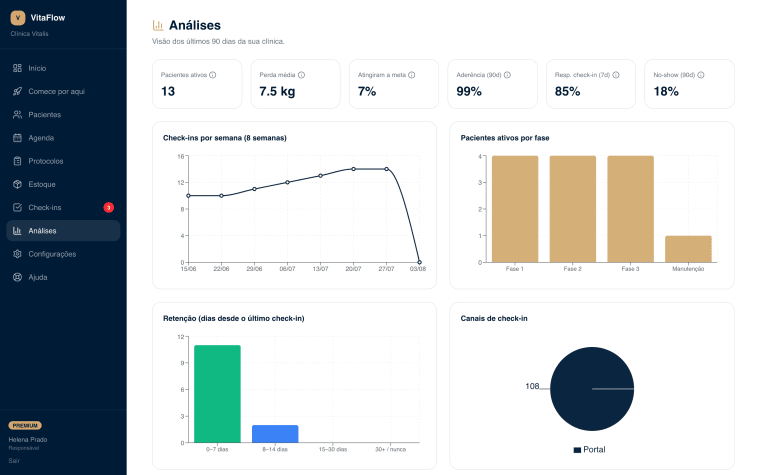Image resolution: width=760 pixels, height=475 pixels.
Task: Click the 7% Atingiram a meta value
Action: (366, 91)
